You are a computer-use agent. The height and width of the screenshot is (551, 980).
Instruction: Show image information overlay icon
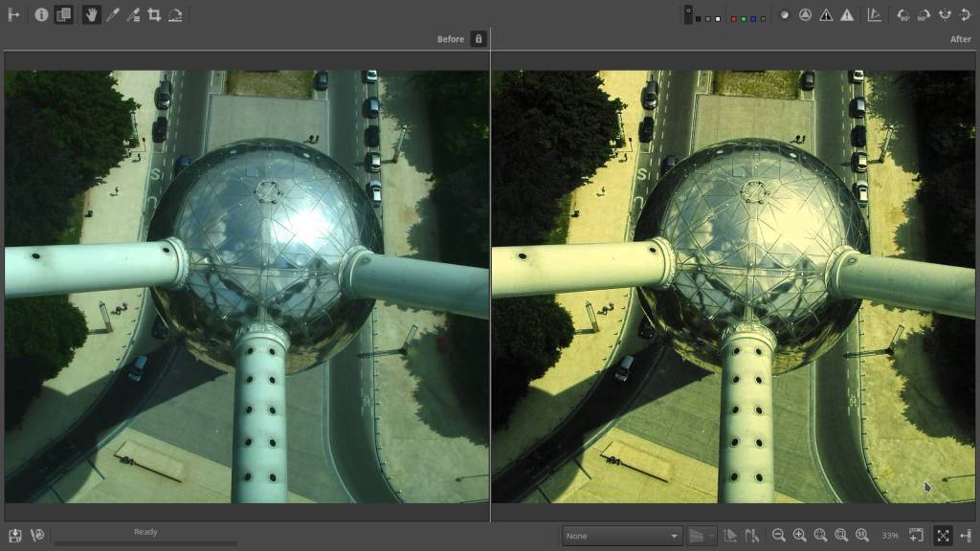tap(41, 14)
